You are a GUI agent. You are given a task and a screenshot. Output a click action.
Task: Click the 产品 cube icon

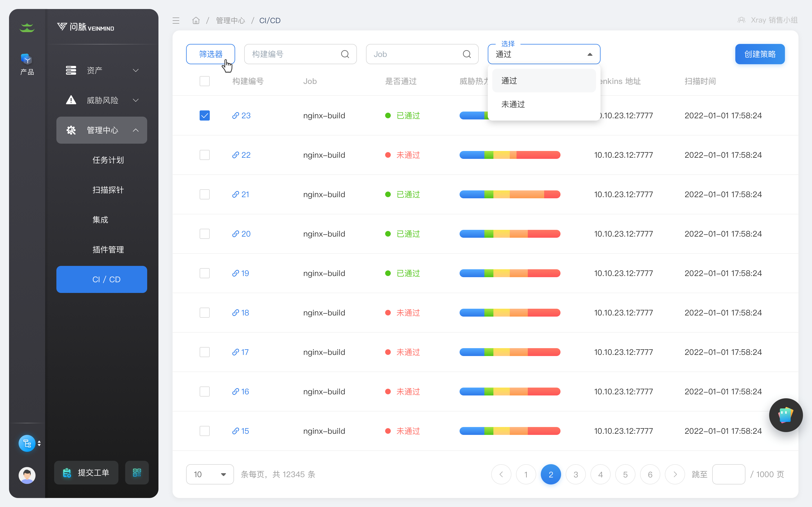(x=27, y=60)
